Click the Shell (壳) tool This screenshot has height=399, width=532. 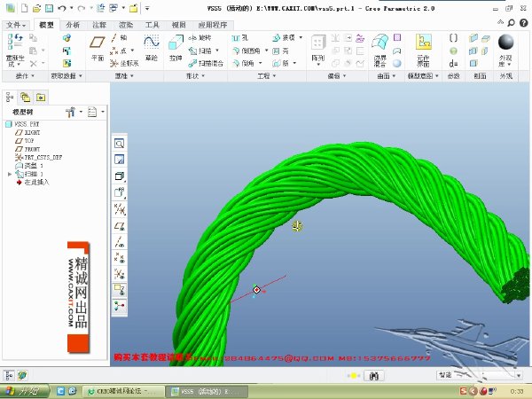(280, 51)
